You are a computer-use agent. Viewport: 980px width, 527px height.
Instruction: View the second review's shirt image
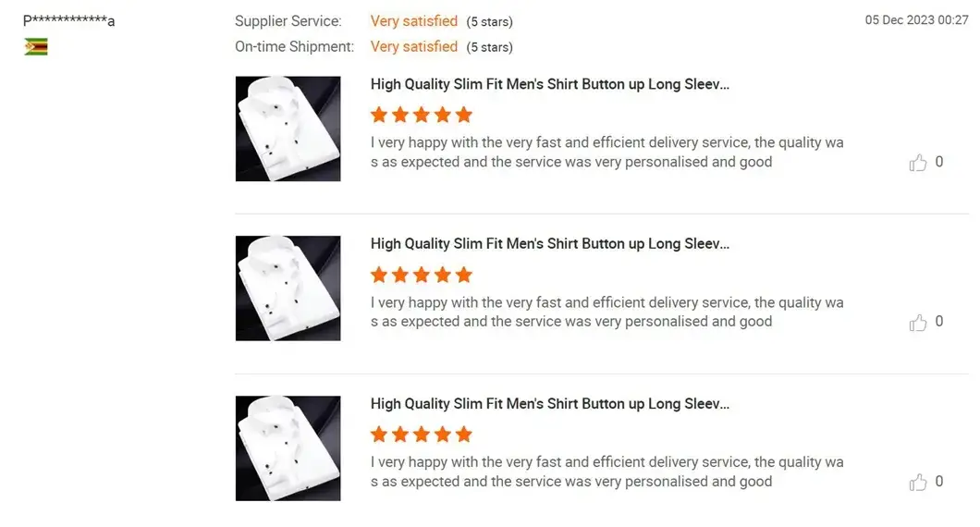pyautogui.click(x=288, y=288)
